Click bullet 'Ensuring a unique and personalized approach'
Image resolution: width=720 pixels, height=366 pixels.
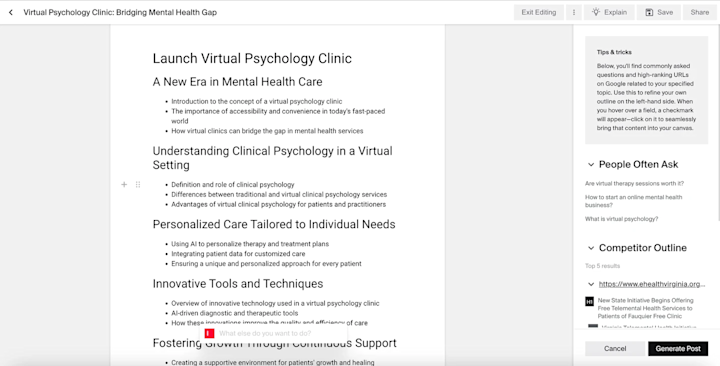(266, 264)
